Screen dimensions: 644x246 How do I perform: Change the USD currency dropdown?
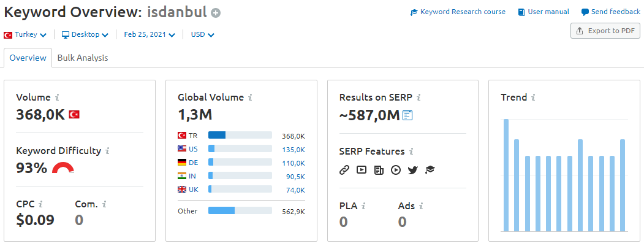202,34
